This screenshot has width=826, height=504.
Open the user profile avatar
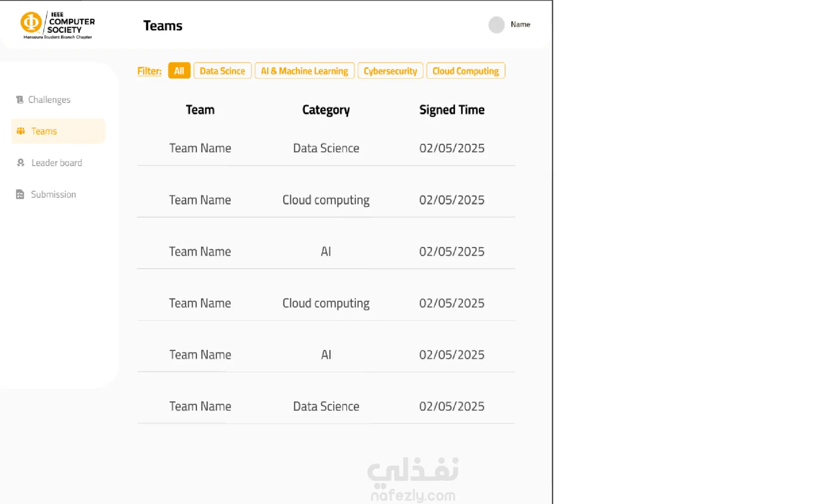496,25
